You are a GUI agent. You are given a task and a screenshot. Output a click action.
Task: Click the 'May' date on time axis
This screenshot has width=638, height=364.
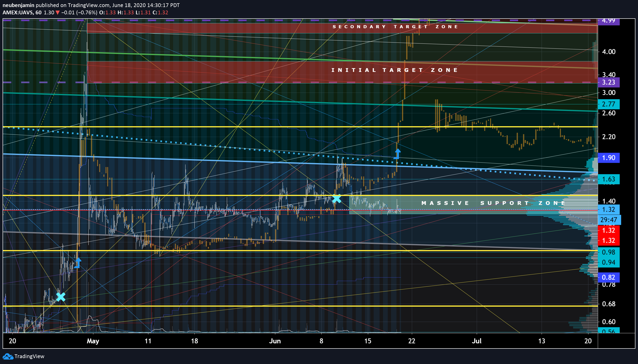tap(93, 341)
